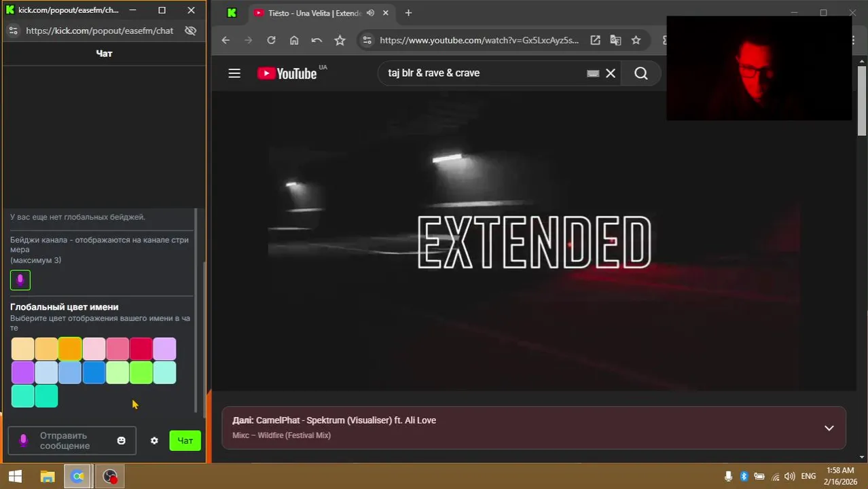
Task: Mute the YouTube tab via speaker icon
Action: coord(370,13)
